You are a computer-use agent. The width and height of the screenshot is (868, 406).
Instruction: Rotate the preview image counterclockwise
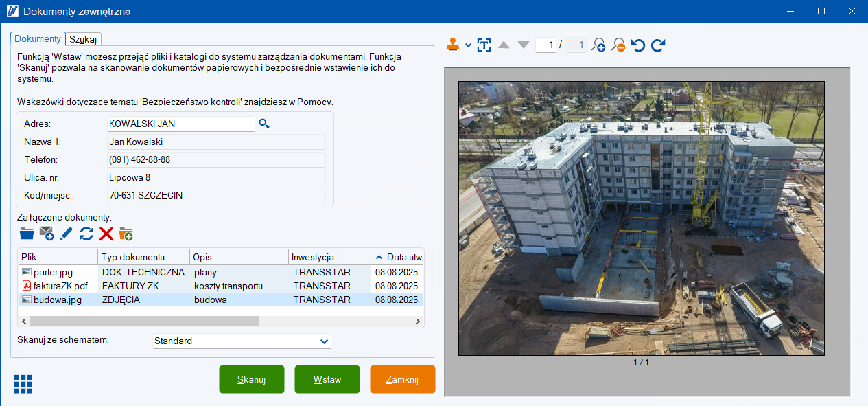pos(638,45)
